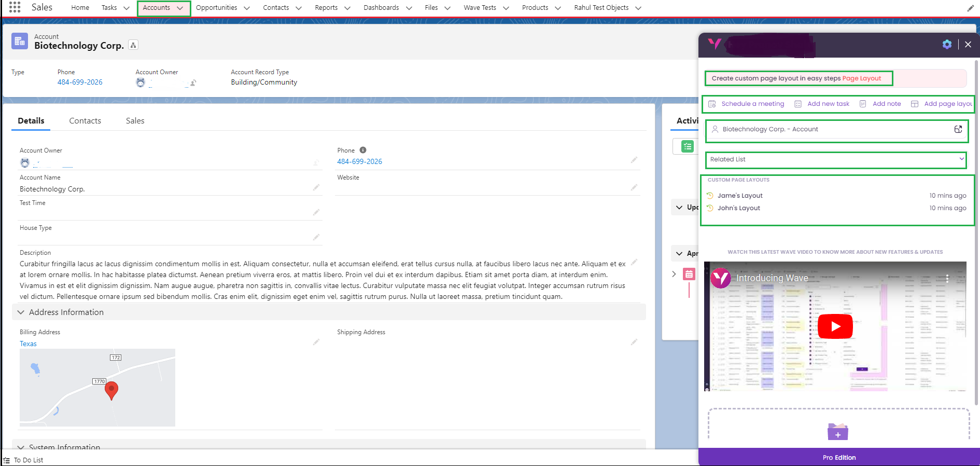The height and width of the screenshot is (466, 980).
Task: Click Biotechnology Corp. - Account field
Action: click(x=836, y=130)
